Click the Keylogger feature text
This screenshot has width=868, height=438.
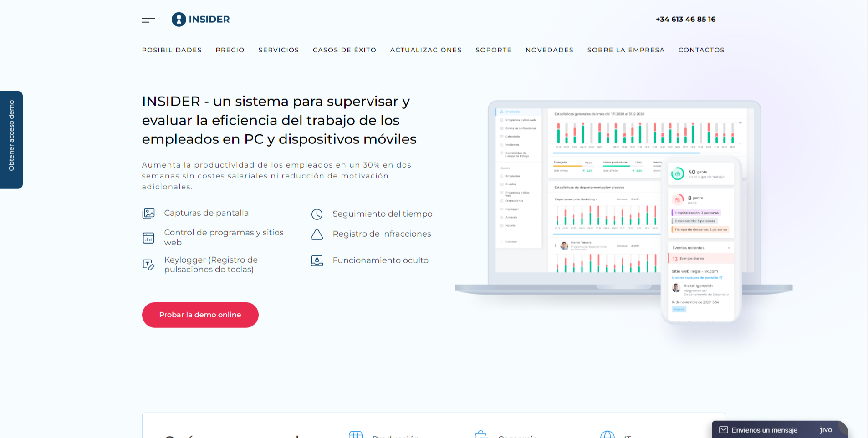coord(211,265)
